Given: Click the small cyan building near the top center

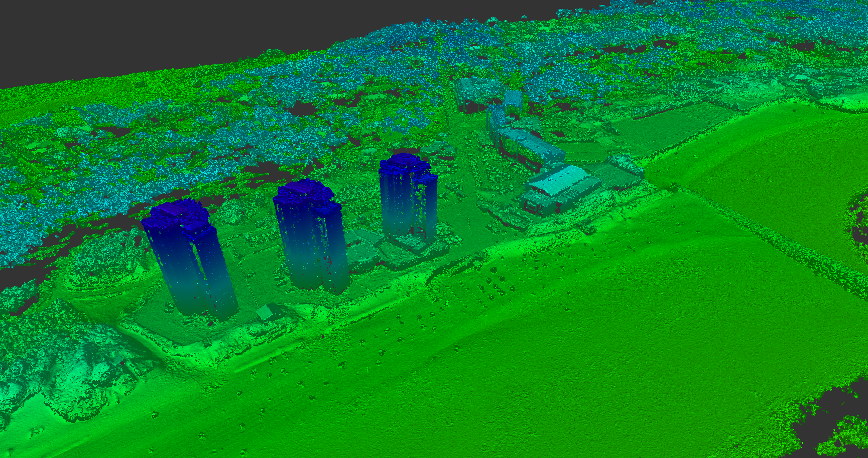Looking at the screenshot, I should click(x=513, y=98).
